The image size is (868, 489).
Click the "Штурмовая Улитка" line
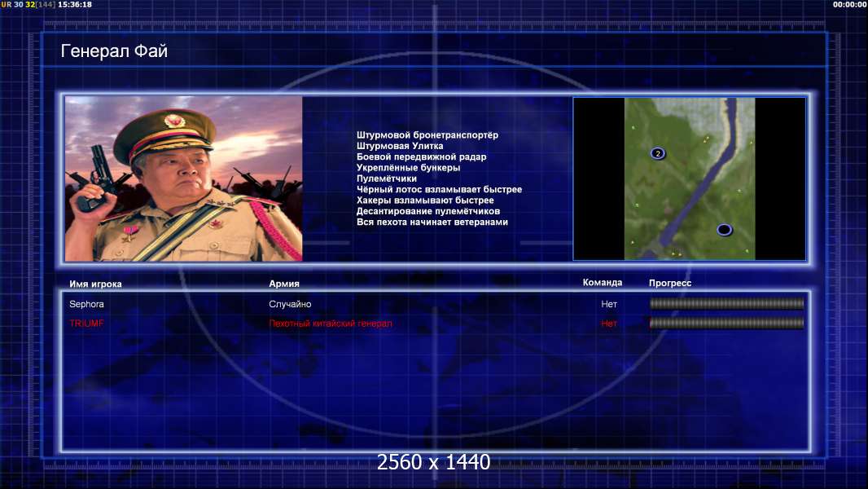(x=400, y=146)
